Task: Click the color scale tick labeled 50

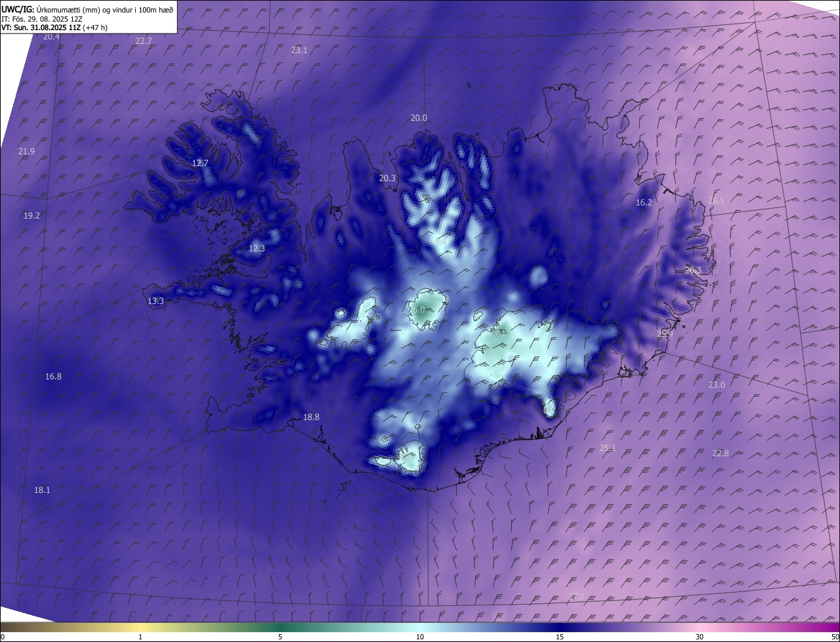Action: [x=835, y=637]
